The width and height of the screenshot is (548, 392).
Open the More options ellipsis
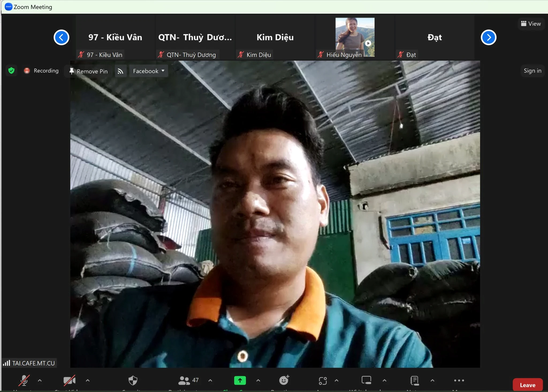(459, 380)
